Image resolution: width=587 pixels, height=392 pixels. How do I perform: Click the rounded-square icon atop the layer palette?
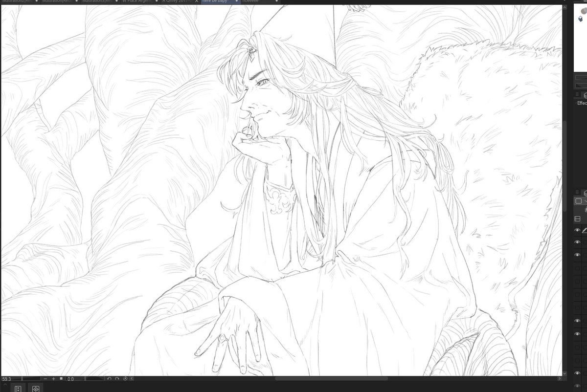click(x=578, y=201)
